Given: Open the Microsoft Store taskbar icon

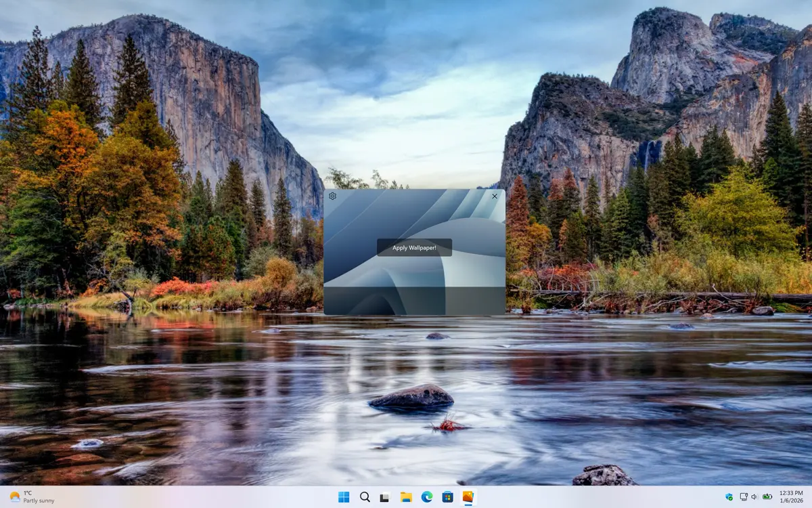Looking at the screenshot, I should click(447, 497).
